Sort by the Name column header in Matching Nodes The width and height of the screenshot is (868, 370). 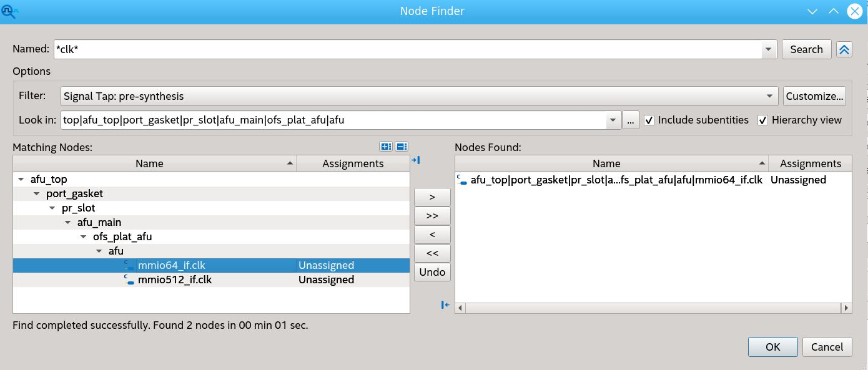click(149, 163)
